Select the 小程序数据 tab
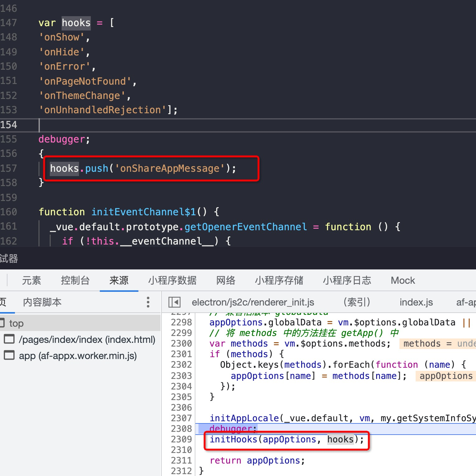476x476 pixels. [x=172, y=280]
